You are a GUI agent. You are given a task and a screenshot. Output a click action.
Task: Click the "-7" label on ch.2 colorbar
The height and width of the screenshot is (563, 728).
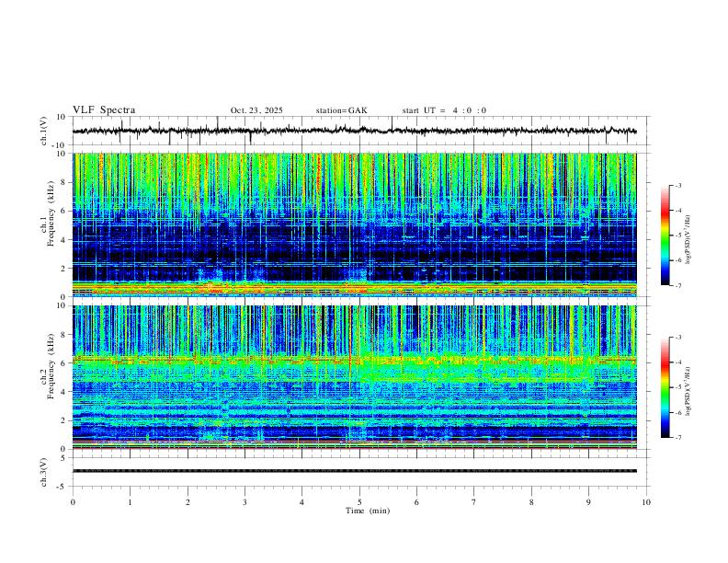pyautogui.click(x=678, y=438)
